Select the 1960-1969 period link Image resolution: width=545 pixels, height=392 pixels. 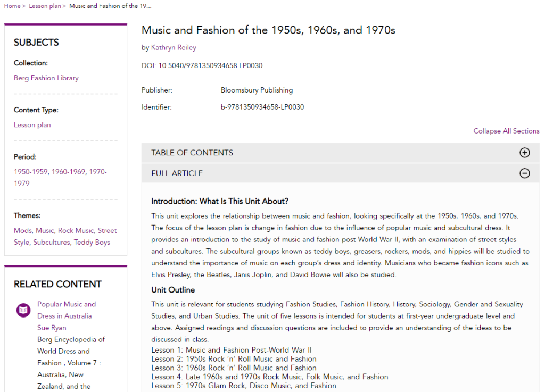68,172
